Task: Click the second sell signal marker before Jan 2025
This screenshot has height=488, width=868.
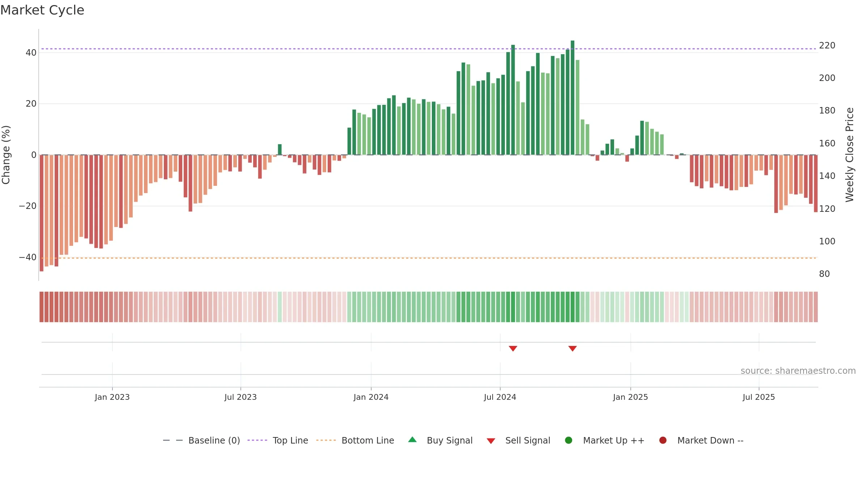Action: (573, 348)
